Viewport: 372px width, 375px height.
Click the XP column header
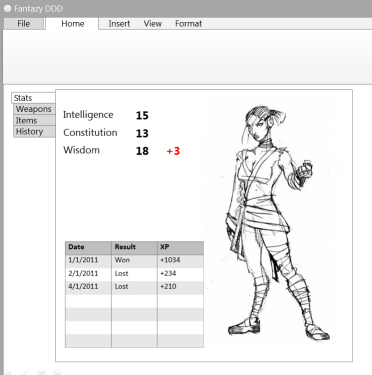180,247
